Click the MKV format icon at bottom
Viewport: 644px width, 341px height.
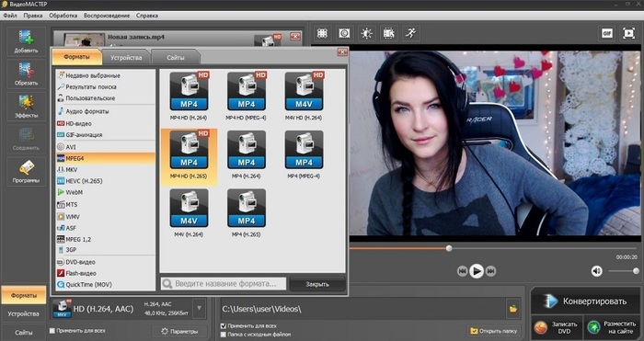[x=62, y=309]
